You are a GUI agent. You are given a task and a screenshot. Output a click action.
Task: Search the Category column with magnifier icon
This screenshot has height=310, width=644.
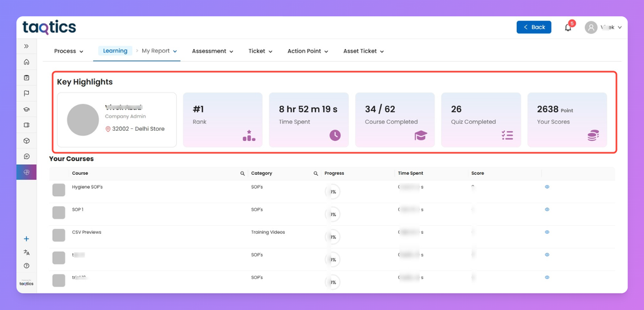click(x=316, y=174)
